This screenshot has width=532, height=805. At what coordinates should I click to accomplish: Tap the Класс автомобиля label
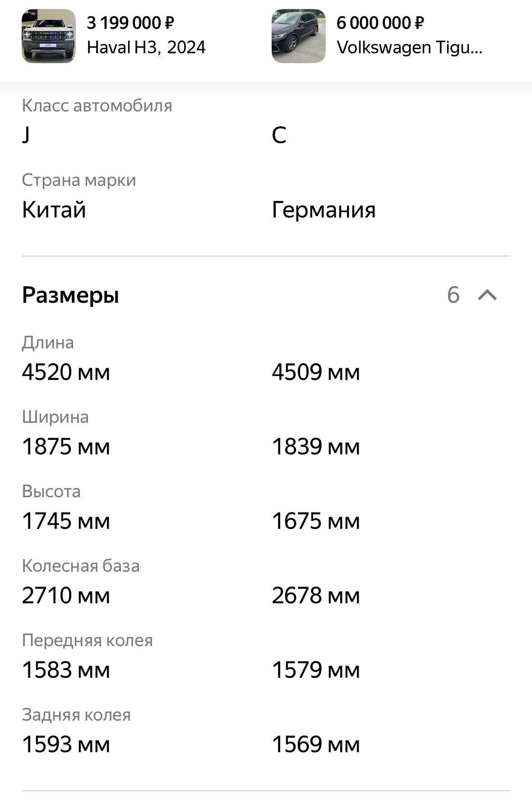[x=97, y=106]
